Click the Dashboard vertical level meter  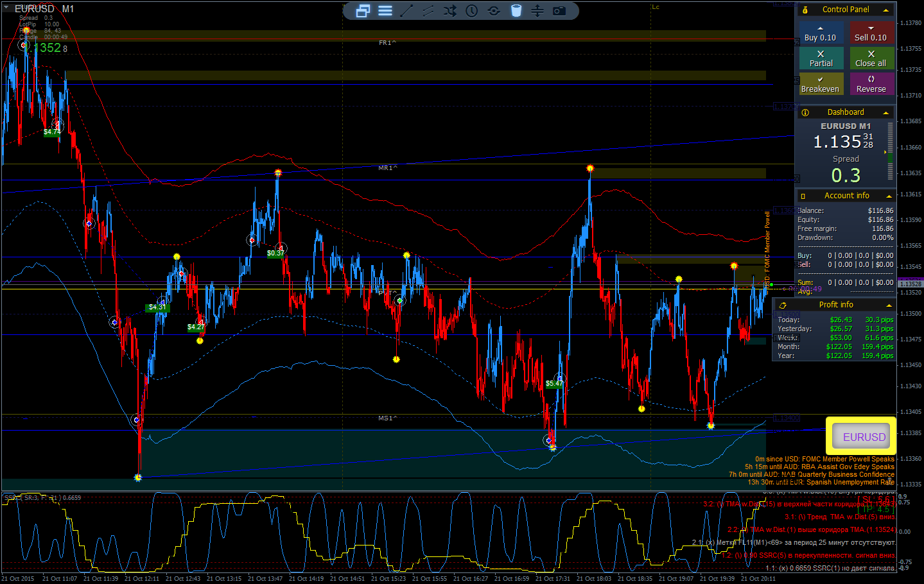pyautogui.click(x=890, y=151)
